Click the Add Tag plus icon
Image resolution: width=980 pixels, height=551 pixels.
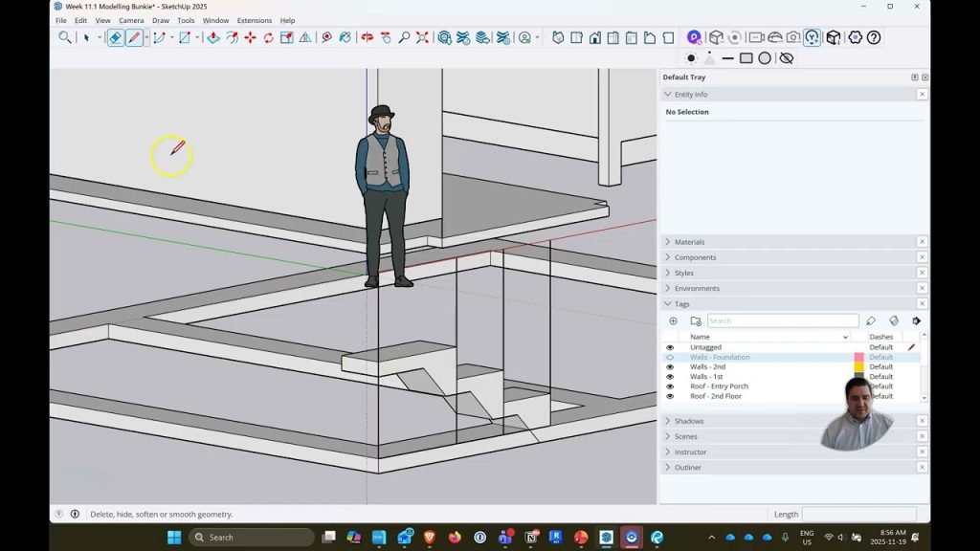[673, 321]
